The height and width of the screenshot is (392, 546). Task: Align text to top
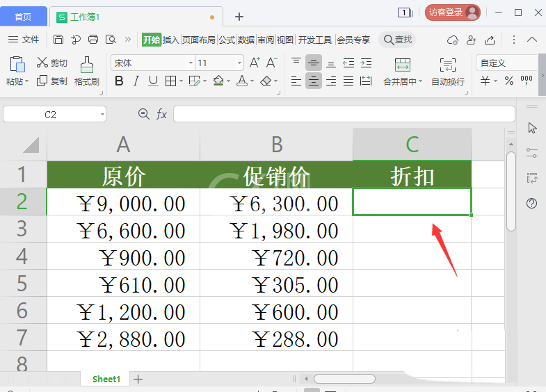click(296, 63)
